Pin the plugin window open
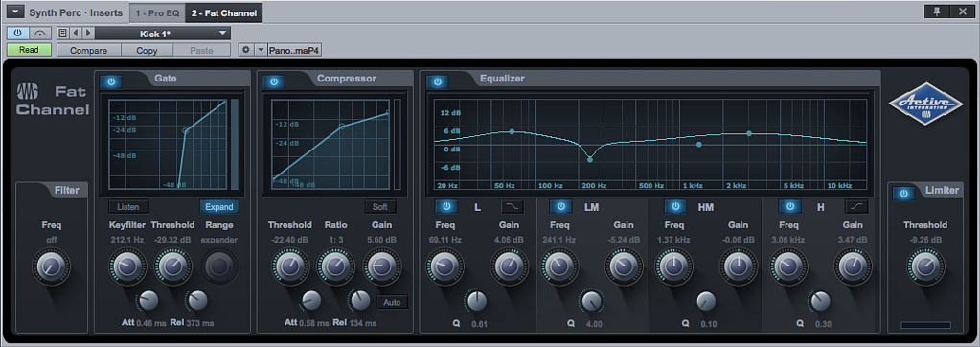This screenshot has width=980, height=347. click(x=936, y=12)
